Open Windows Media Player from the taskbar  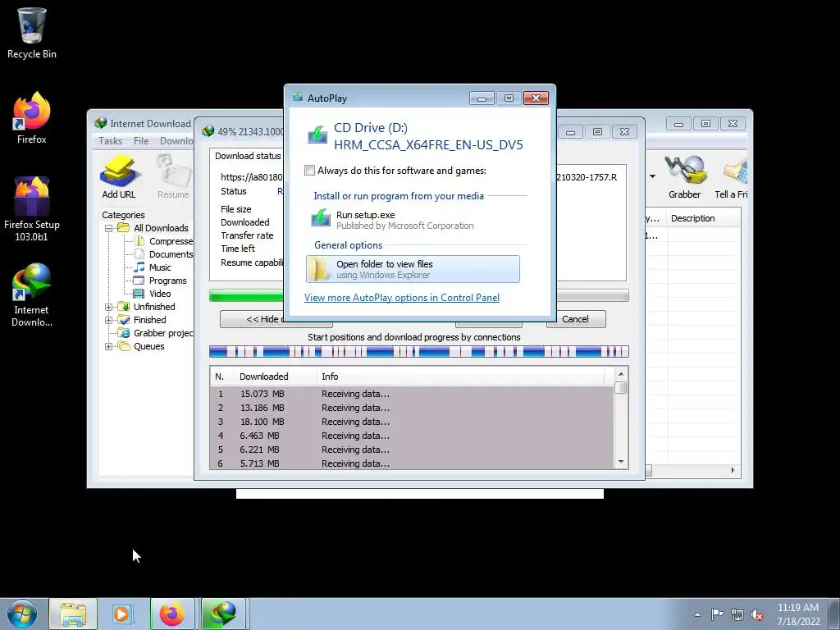tap(121, 614)
